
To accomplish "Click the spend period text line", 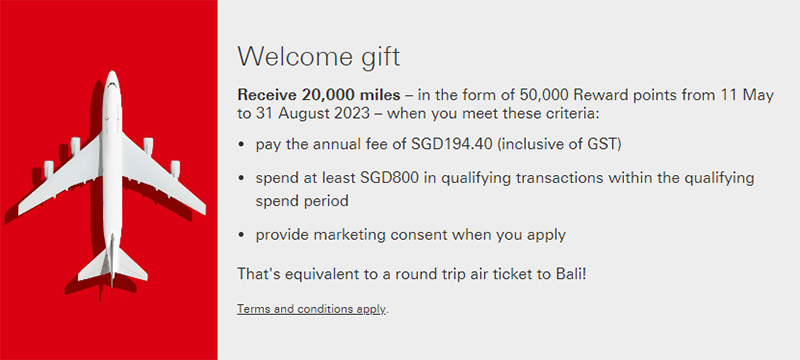I will 302,201.
